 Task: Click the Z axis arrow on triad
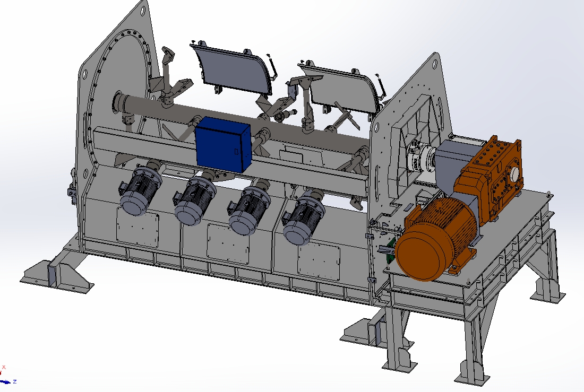pyautogui.click(x=7, y=381)
